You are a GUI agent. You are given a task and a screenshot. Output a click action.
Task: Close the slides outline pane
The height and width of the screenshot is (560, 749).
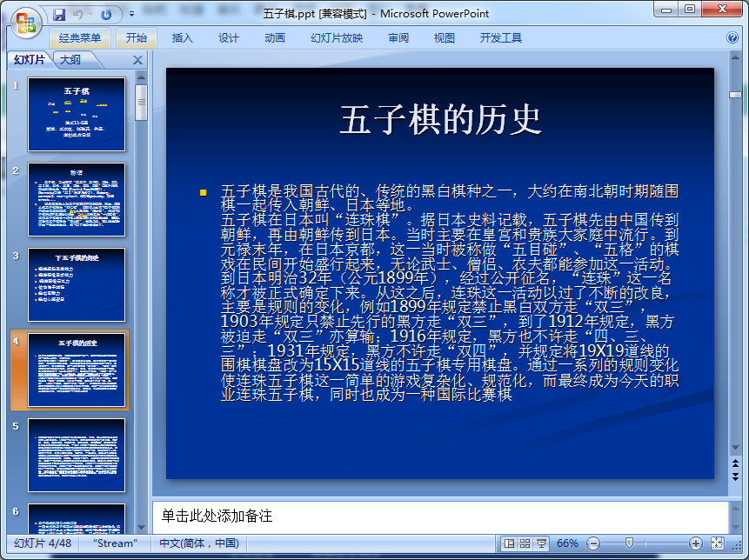point(137,60)
